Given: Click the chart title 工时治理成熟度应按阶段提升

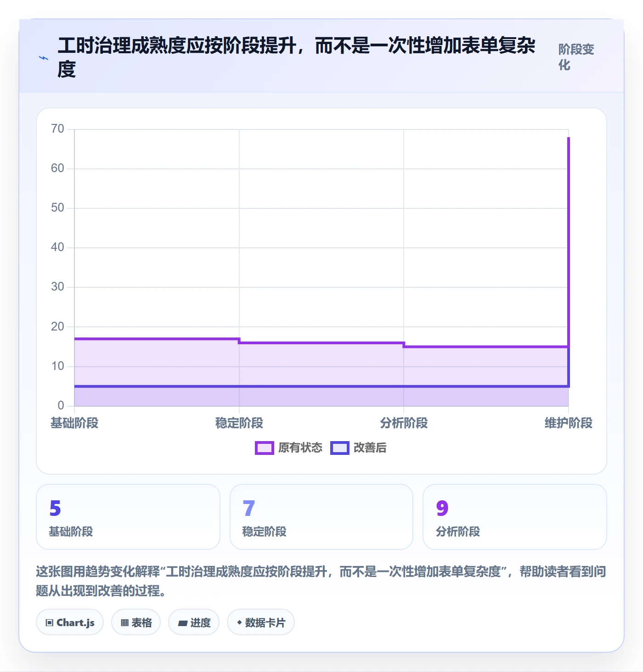Looking at the screenshot, I should coord(296,57).
